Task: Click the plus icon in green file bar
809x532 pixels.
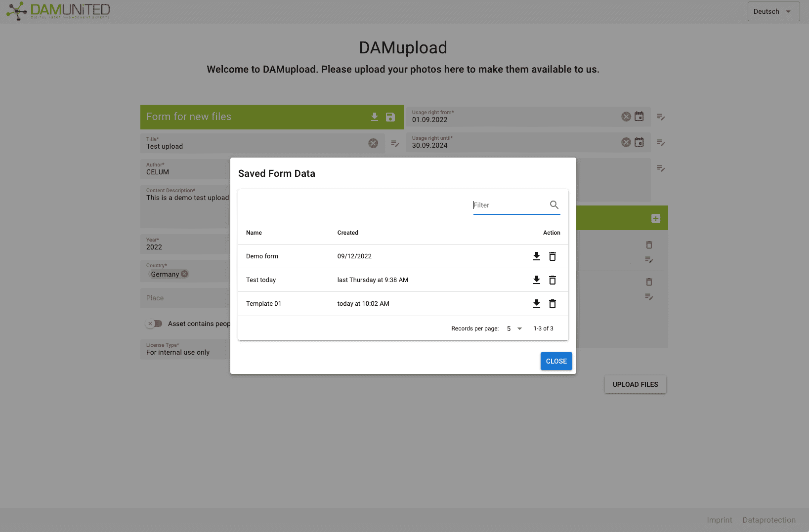Action: coord(656,218)
